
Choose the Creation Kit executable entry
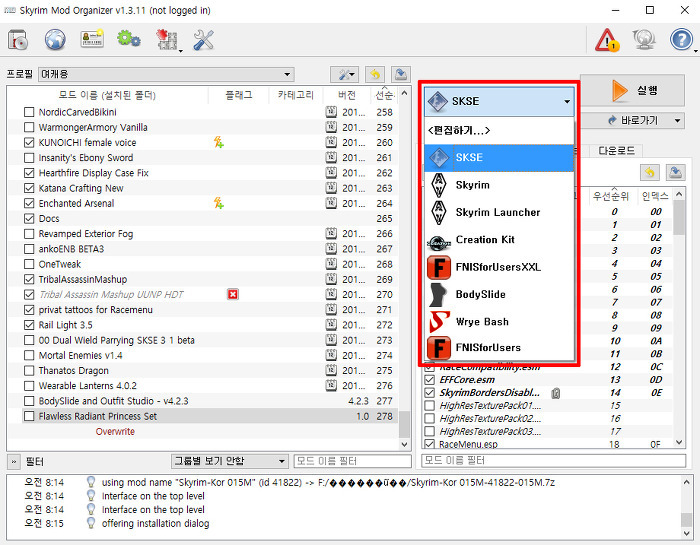[499, 240]
